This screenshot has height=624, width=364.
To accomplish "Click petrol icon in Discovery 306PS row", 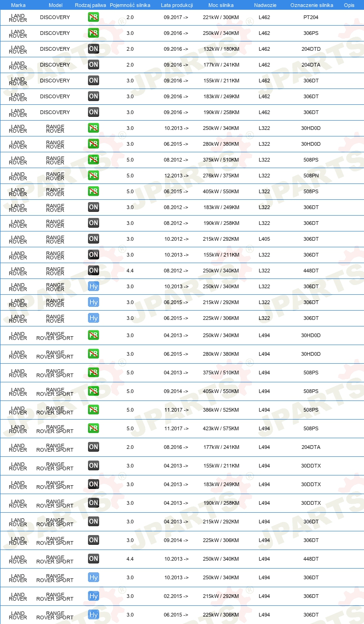I will 94,33.
